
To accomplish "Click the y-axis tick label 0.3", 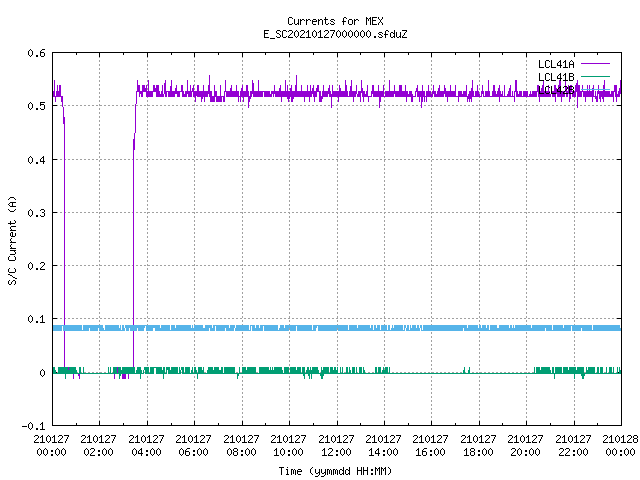I will tap(36, 213).
